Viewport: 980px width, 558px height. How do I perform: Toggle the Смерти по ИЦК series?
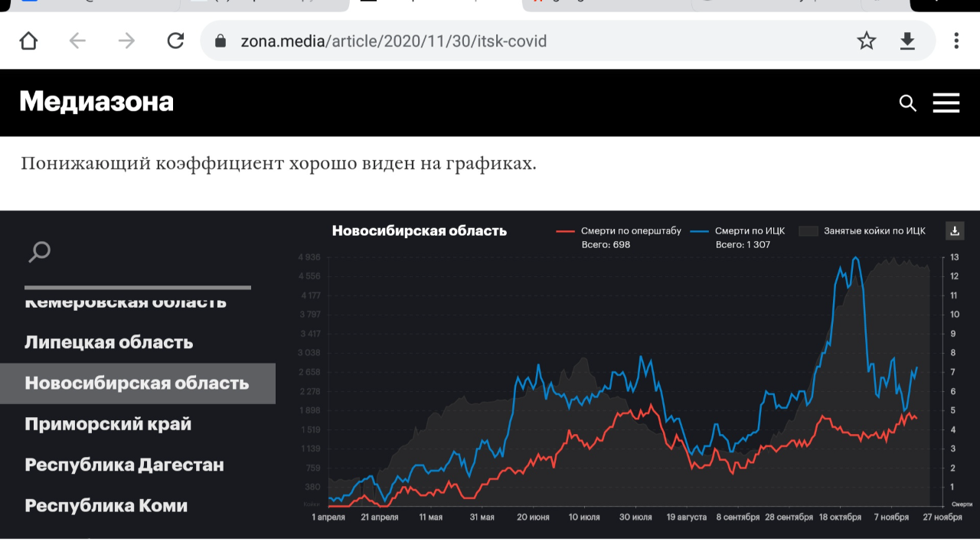point(738,231)
